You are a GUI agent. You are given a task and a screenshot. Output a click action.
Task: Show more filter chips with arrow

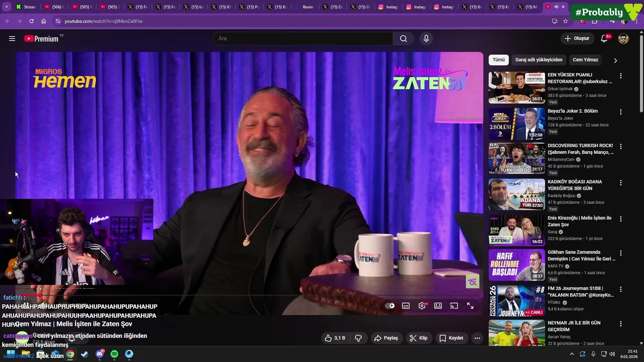coord(615,60)
